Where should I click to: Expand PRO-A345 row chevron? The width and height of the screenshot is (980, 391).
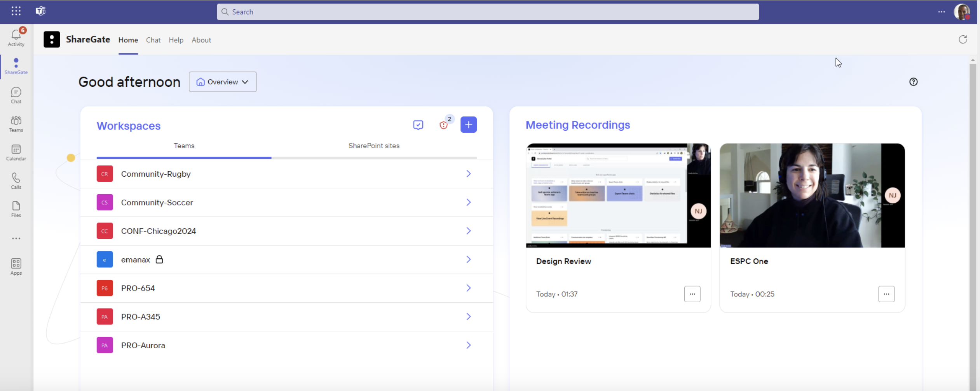coord(469,317)
